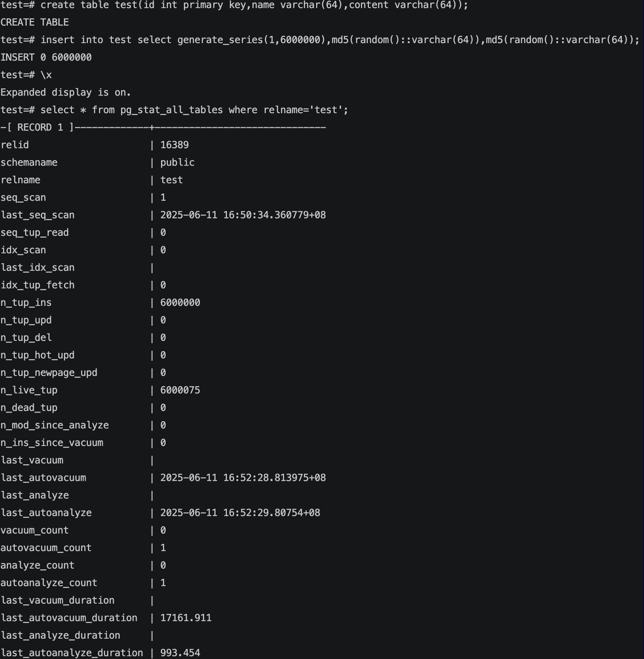Click the relname value test
This screenshot has height=659, width=644.
point(171,180)
